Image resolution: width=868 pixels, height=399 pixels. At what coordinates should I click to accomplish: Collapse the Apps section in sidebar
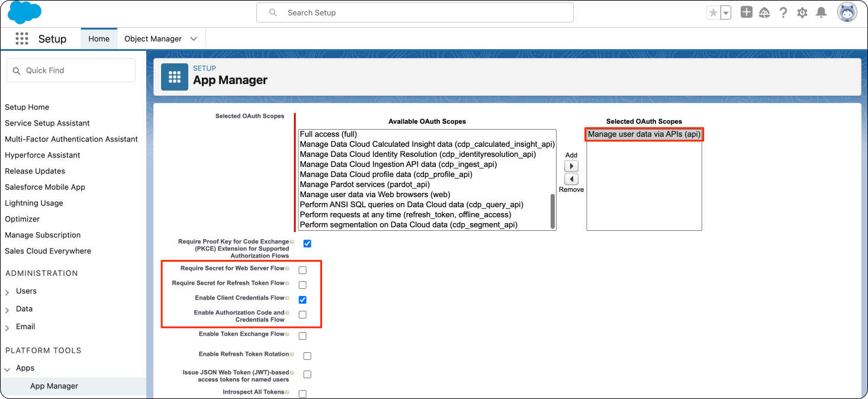pos(7,369)
